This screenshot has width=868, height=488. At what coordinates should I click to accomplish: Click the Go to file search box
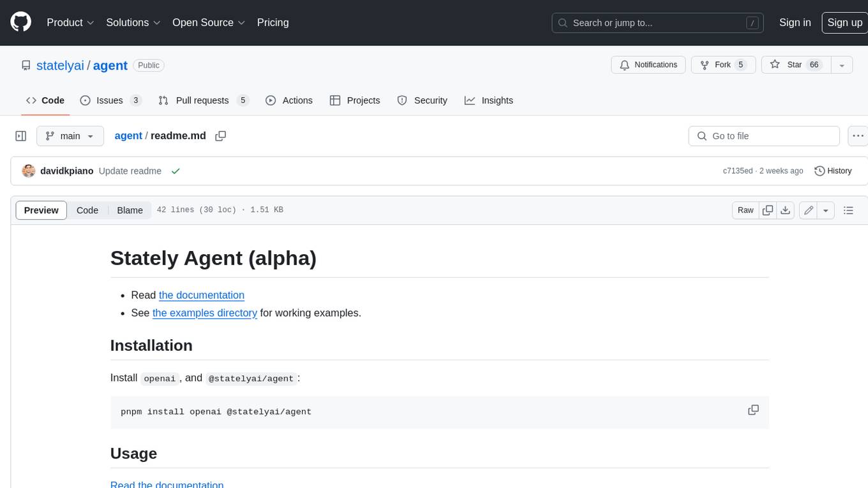click(x=764, y=136)
